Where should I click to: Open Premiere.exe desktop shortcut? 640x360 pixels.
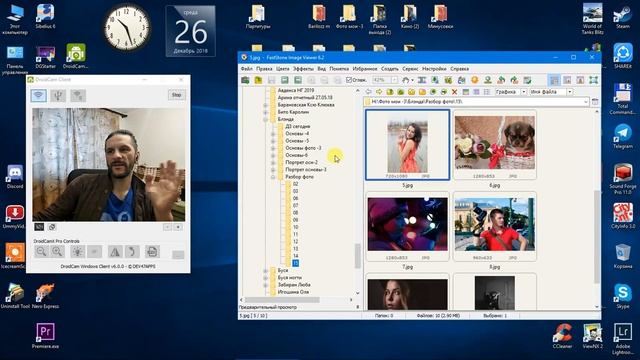[x=45, y=336]
